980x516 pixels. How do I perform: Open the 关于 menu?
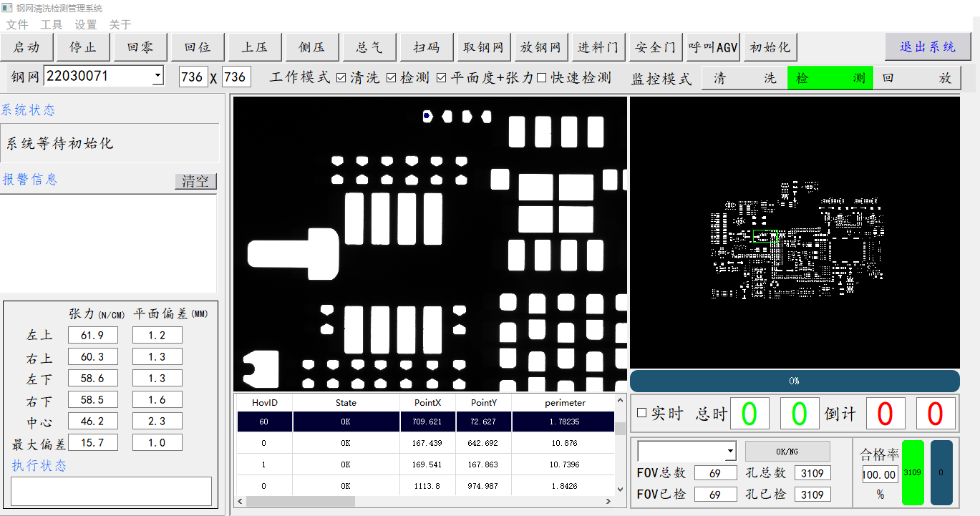point(120,24)
